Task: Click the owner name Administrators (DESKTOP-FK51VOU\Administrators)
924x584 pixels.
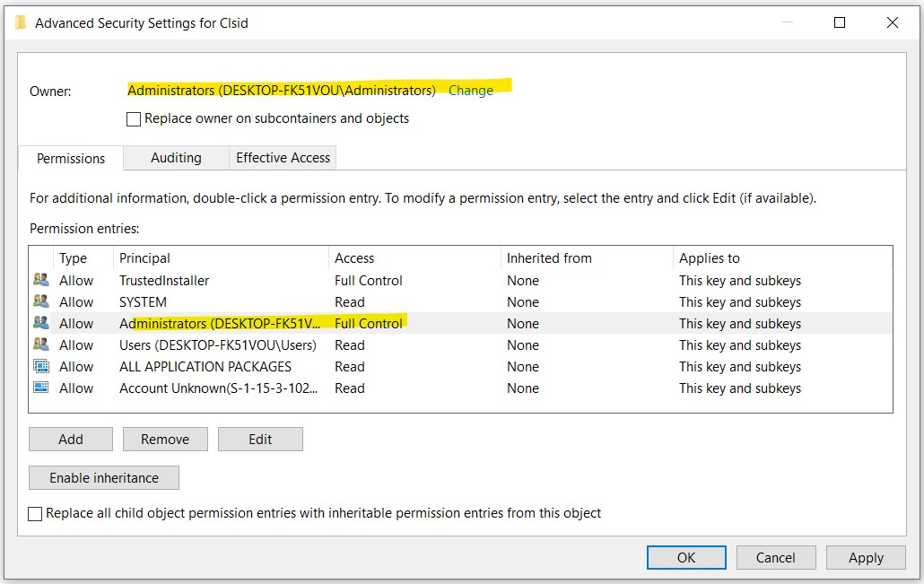Action: tap(282, 91)
